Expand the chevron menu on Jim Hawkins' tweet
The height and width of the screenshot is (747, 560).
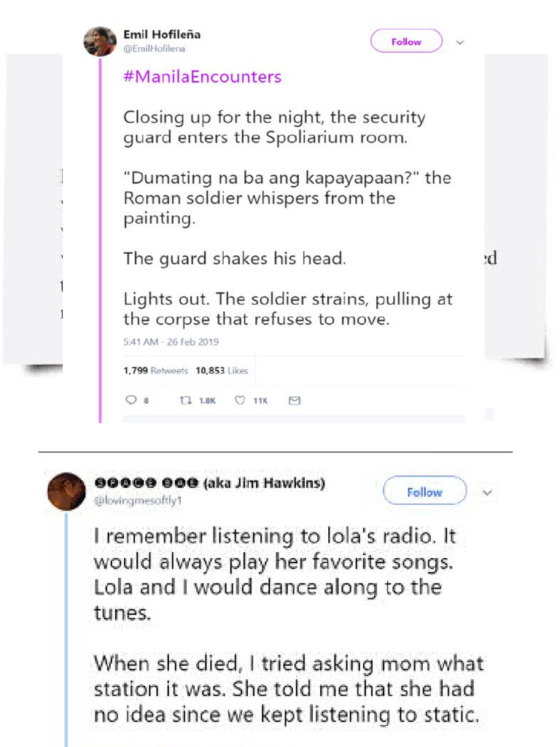tap(487, 492)
